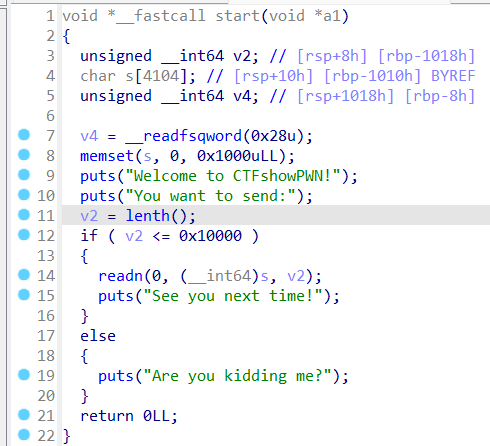Click breakpoint marker beside line 10

[x=24, y=195]
